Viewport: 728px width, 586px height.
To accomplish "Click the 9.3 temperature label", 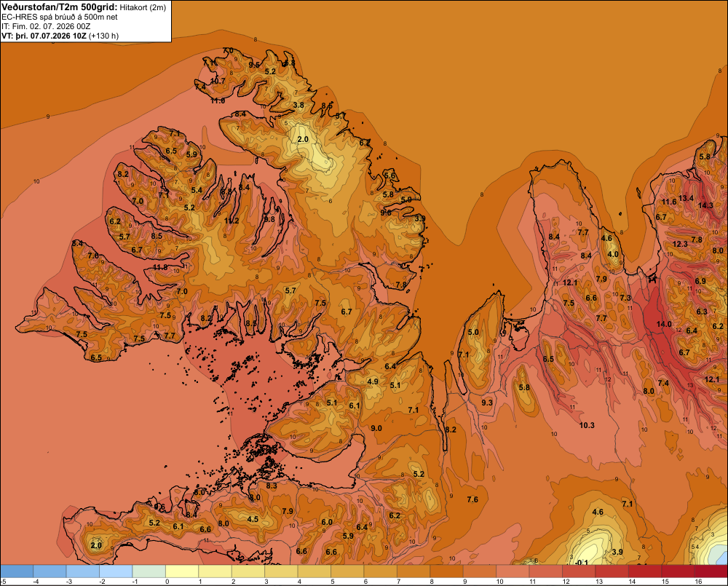I will click(x=487, y=403).
